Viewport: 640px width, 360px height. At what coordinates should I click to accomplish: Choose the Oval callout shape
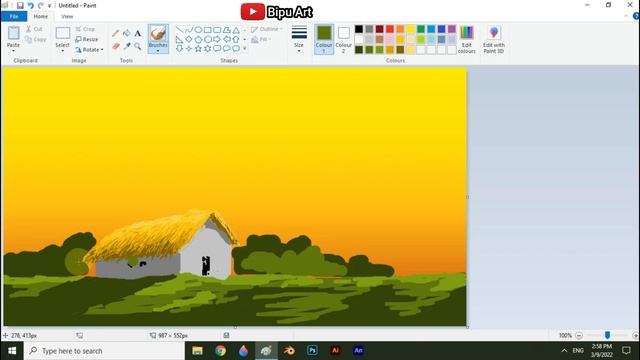[227, 49]
